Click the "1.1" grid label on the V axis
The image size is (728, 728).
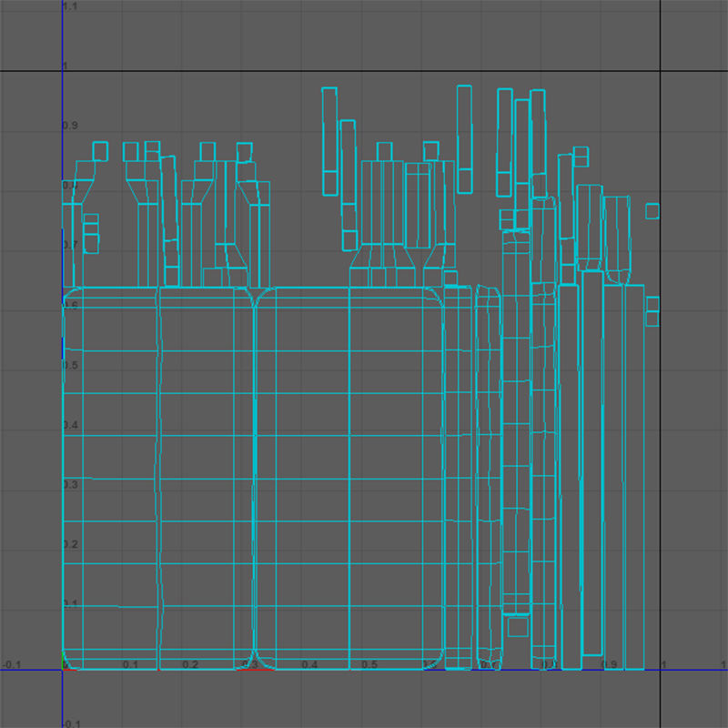[71, 6]
